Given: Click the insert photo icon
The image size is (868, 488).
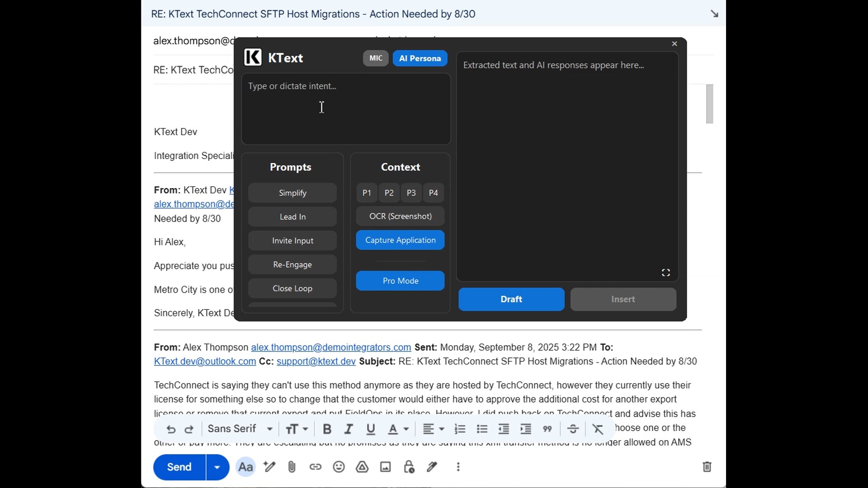Looking at the screenshot, I should [386, 467].
